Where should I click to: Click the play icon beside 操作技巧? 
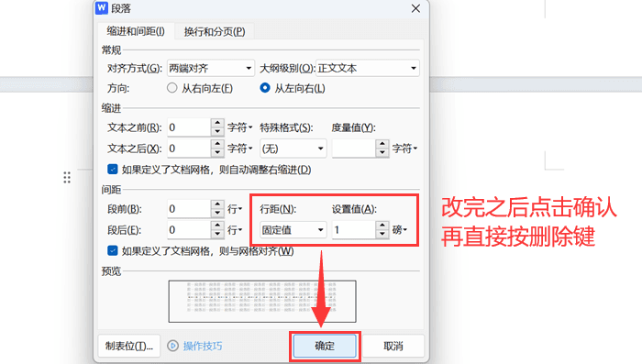[x=172, y=346]
